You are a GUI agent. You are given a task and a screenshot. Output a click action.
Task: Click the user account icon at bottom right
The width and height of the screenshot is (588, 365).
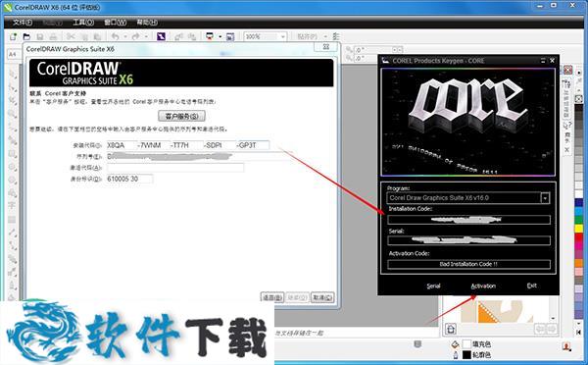click(x=566, y=347)
